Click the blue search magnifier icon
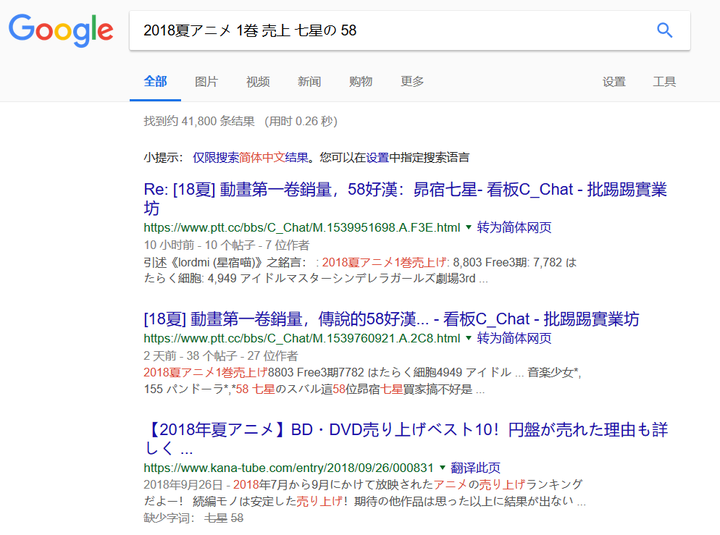The height and width of the screenshot is (535, 720). 664,30
